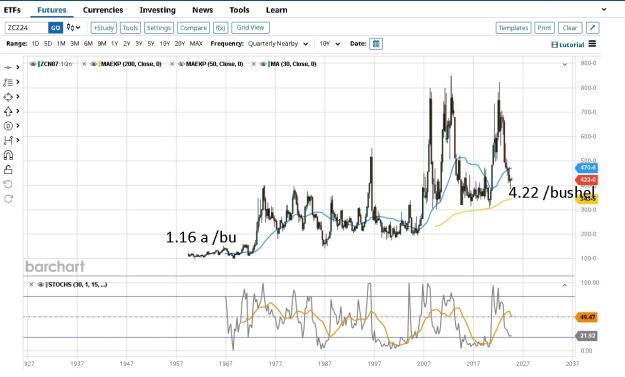Click the blue 470 price label on axis
This screenshot has height=377, width=625.
pos(587,168)
